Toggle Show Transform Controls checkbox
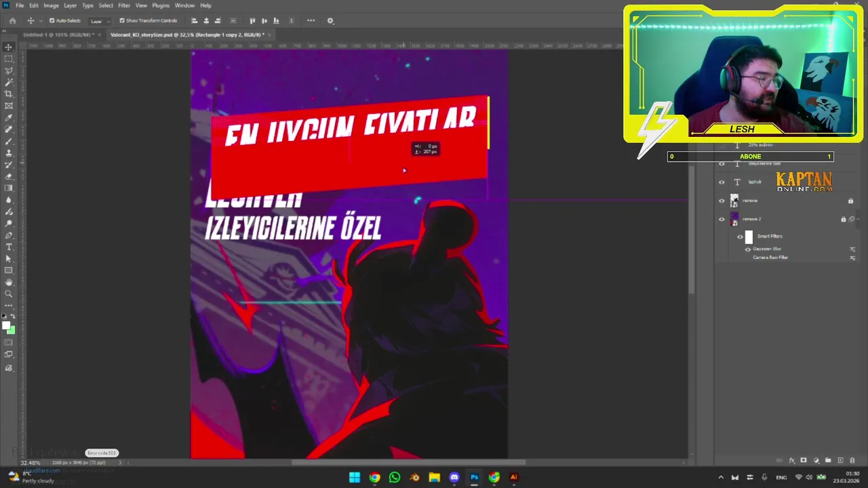This screenshot has width=868, height=488. pyautogui.click(x=122, y=20)
